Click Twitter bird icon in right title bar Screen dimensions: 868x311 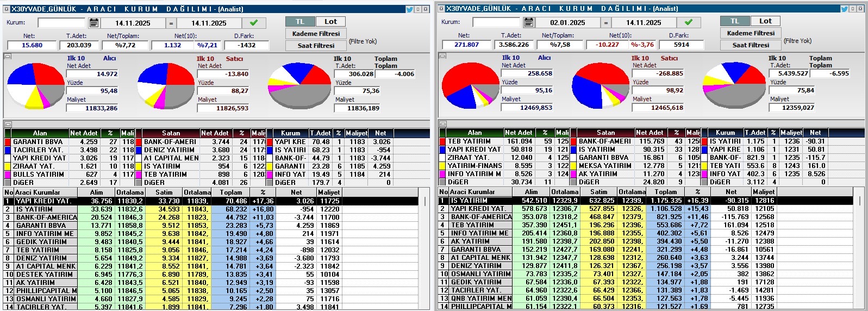click(x=844, y=9)
